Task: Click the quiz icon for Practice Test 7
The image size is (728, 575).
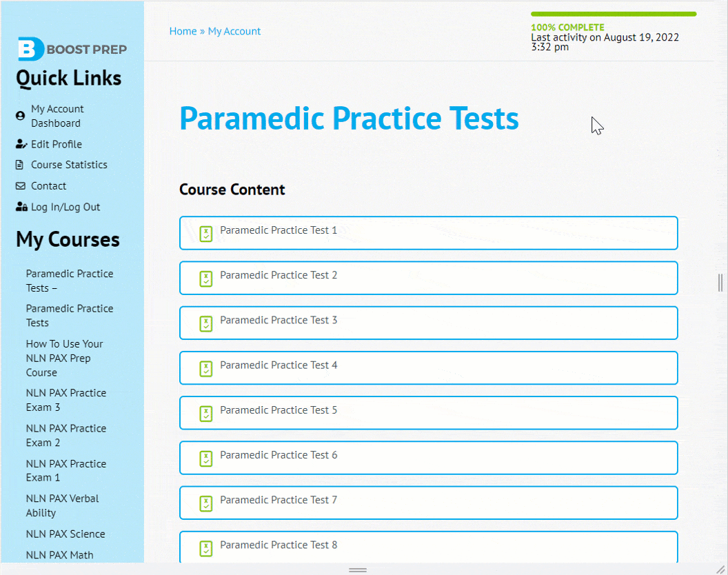Action: coord(205,503)
